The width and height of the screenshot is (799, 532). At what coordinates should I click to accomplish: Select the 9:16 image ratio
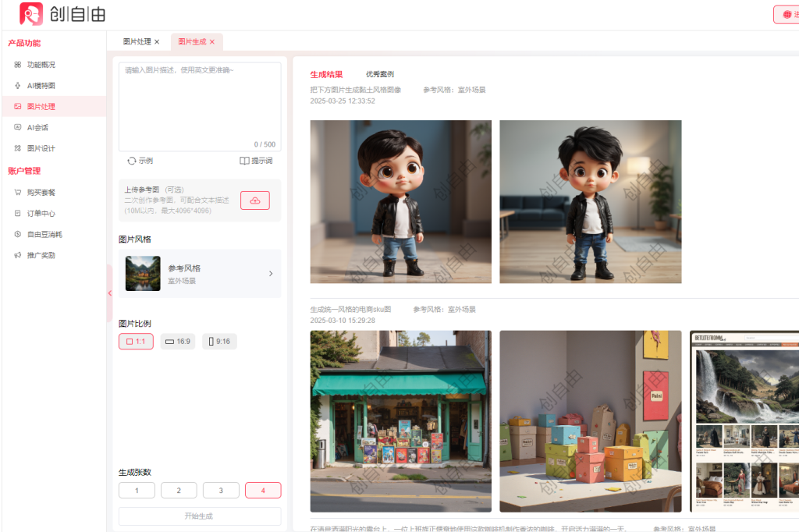tap(219, 342)
